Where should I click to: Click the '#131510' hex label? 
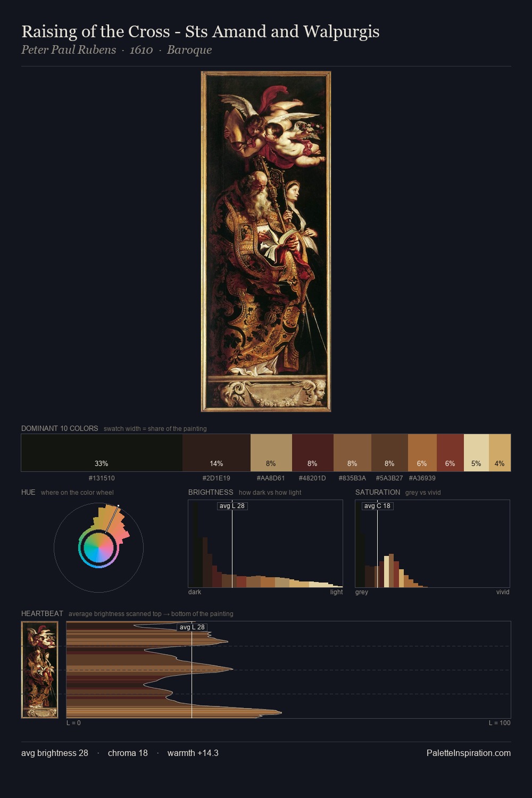102,478
